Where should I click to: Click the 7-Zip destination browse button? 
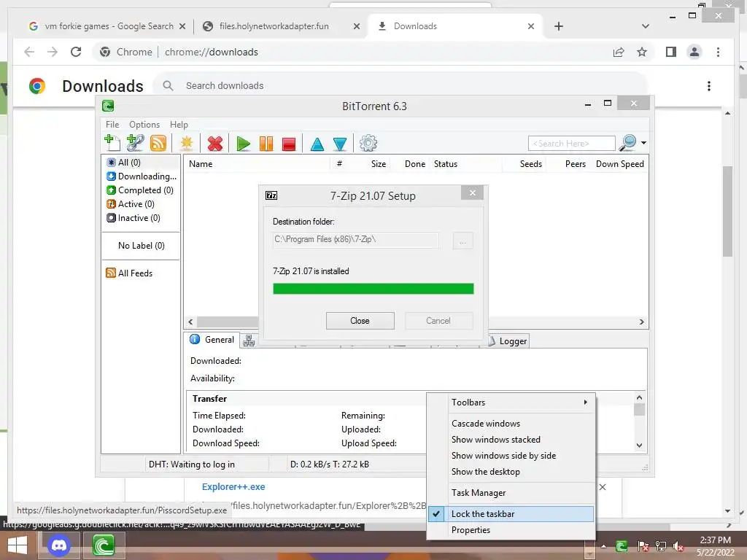point(462,241)
